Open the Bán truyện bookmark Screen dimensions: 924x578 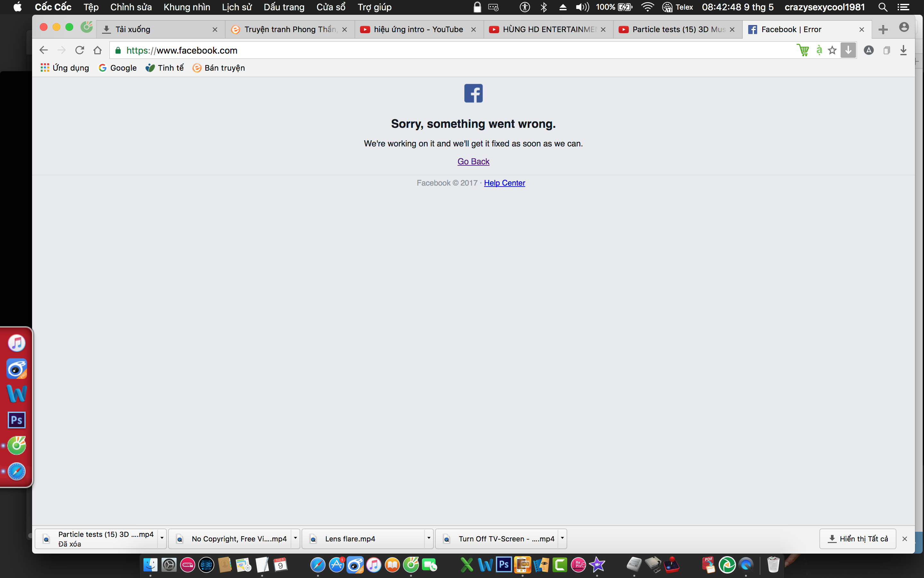pyautogui.click(x=219, y=68)
